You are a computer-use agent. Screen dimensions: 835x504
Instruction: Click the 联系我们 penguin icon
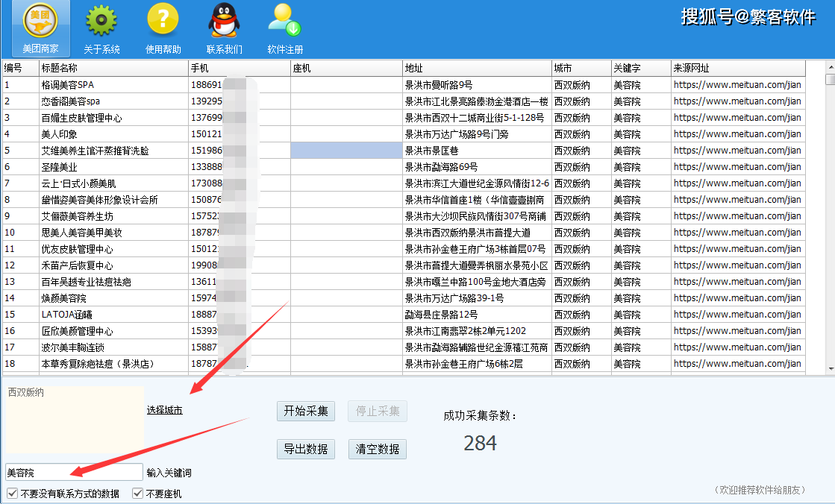pos(224,29)
